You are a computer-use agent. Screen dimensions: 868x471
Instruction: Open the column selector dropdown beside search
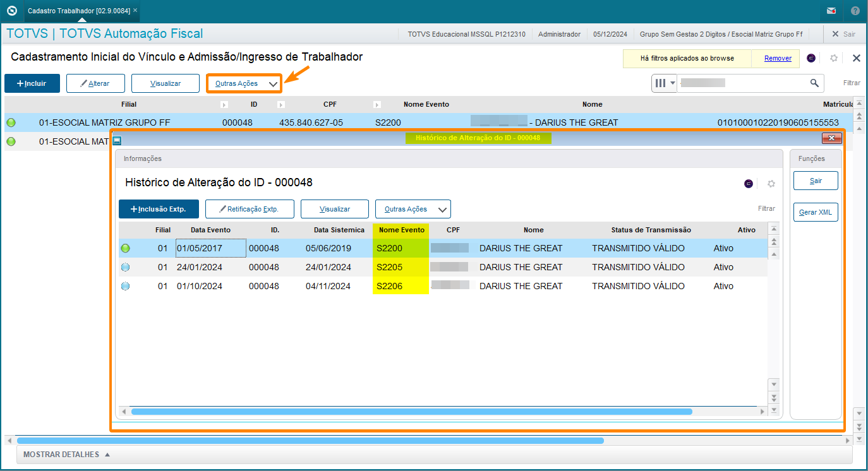point(664,83)
